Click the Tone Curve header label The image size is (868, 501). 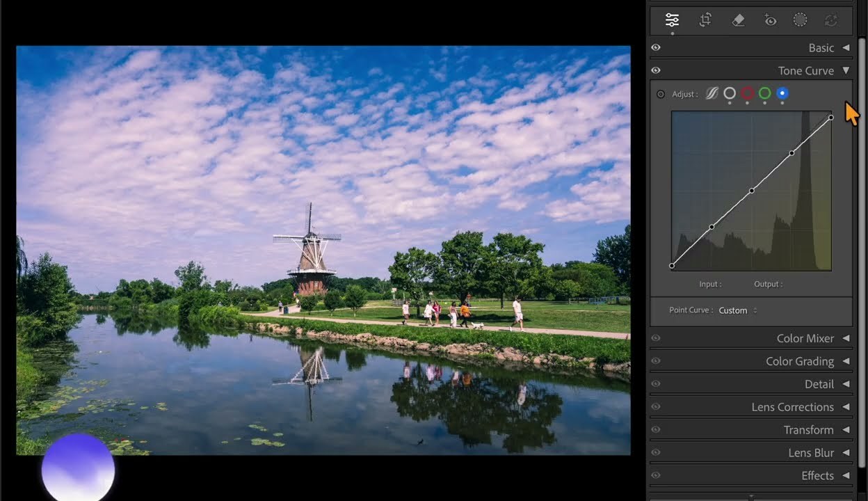coord(806,71)
